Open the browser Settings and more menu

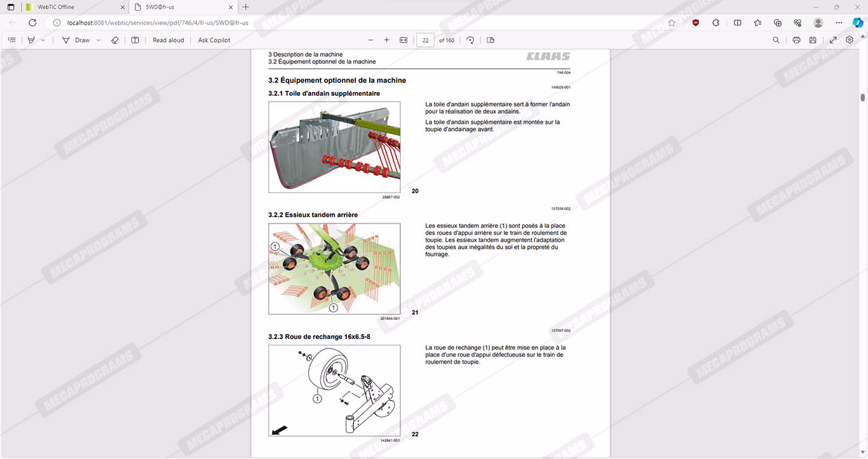(839, 22)
